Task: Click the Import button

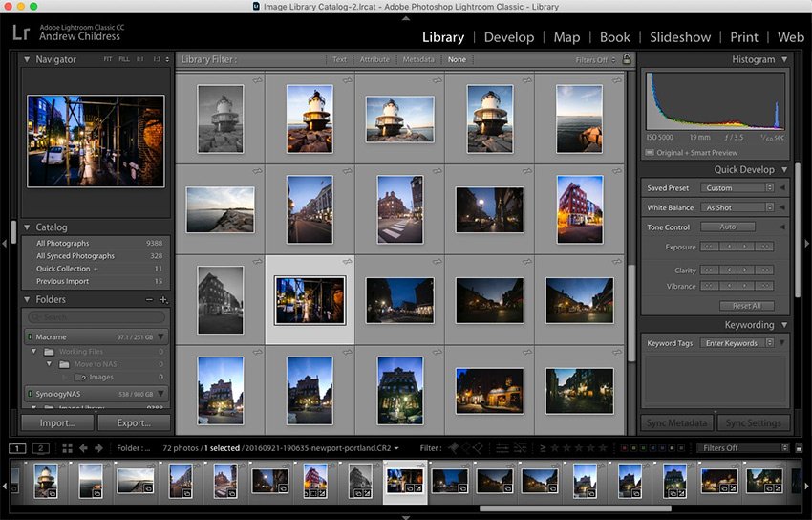Action: pos(58,422)
